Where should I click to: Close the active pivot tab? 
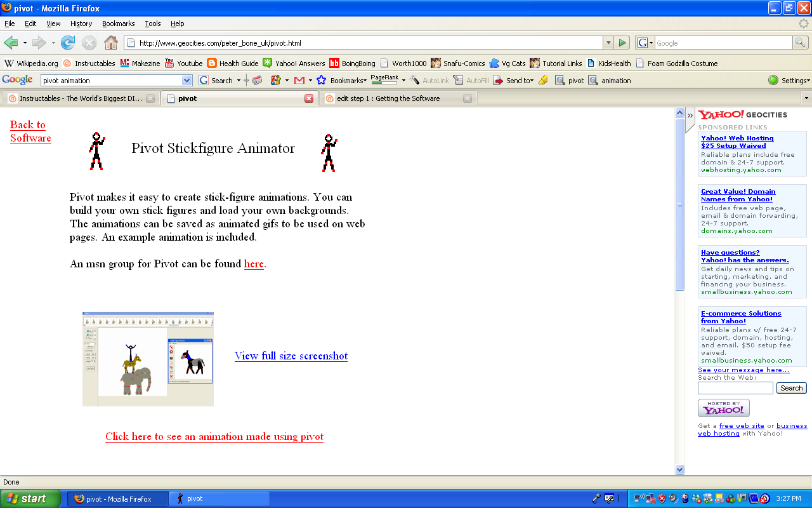tap(309, 98)
